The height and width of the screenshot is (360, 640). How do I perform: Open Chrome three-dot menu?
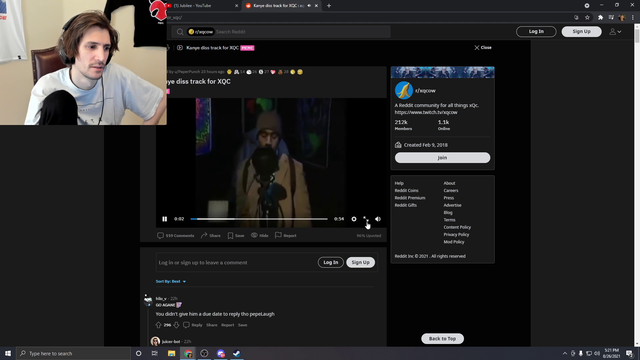tap(633, 18)
